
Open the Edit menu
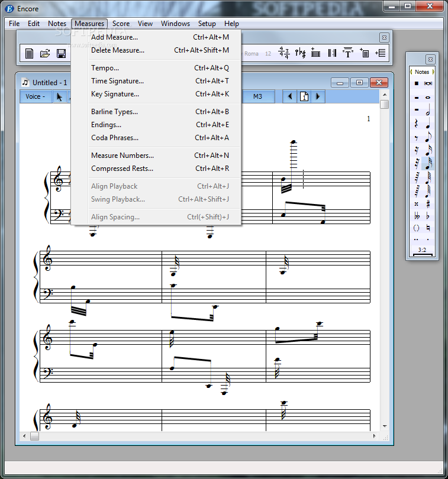tap(34, 24)
